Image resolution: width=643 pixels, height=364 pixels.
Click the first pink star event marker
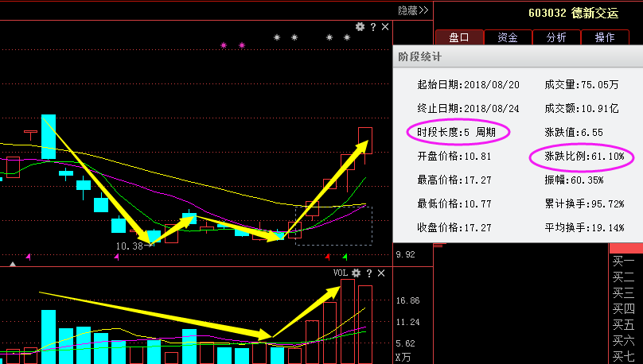click(x=224, y=45)
